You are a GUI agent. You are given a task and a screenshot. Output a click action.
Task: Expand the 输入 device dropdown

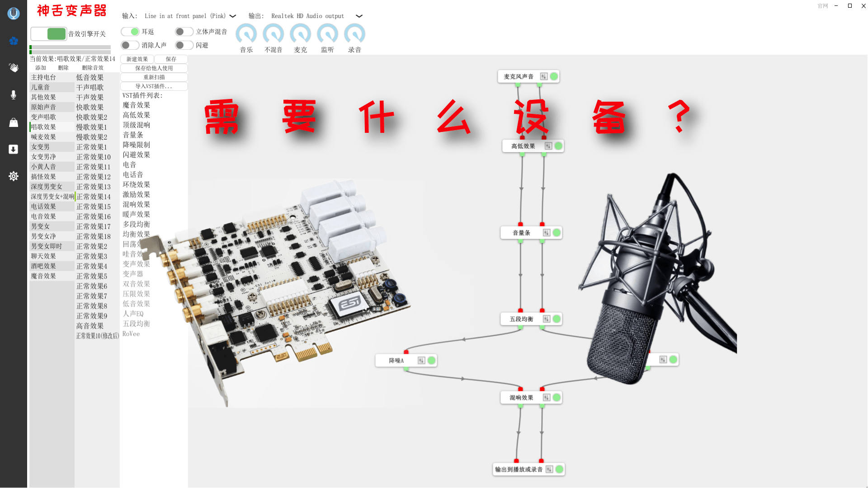pos(233,16)
